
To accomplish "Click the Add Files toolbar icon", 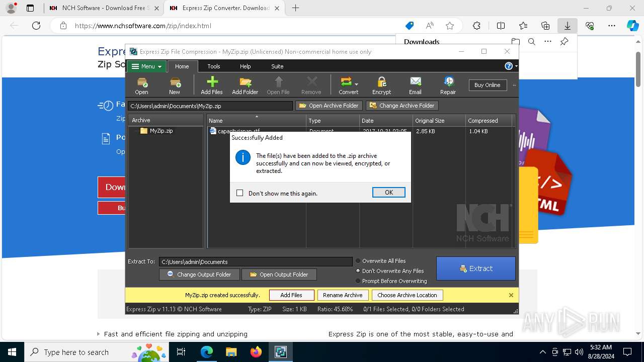I will (x=212, y=85).
